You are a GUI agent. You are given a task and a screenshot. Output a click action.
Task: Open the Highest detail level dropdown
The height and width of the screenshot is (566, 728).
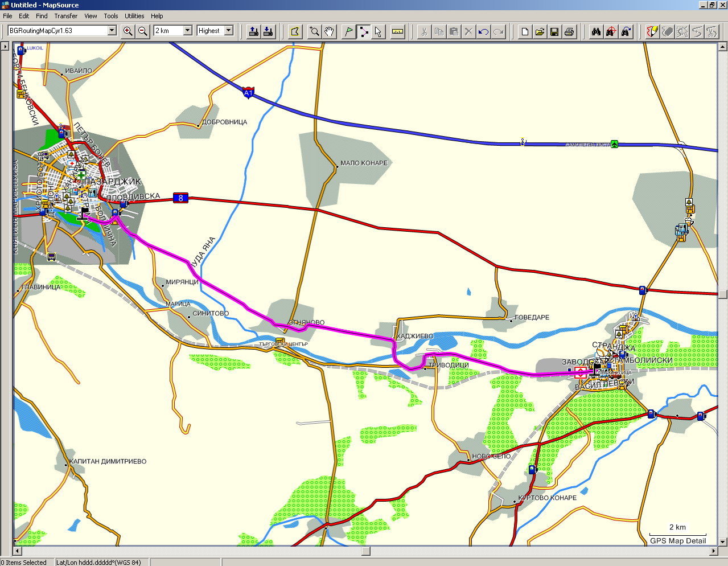229,31
